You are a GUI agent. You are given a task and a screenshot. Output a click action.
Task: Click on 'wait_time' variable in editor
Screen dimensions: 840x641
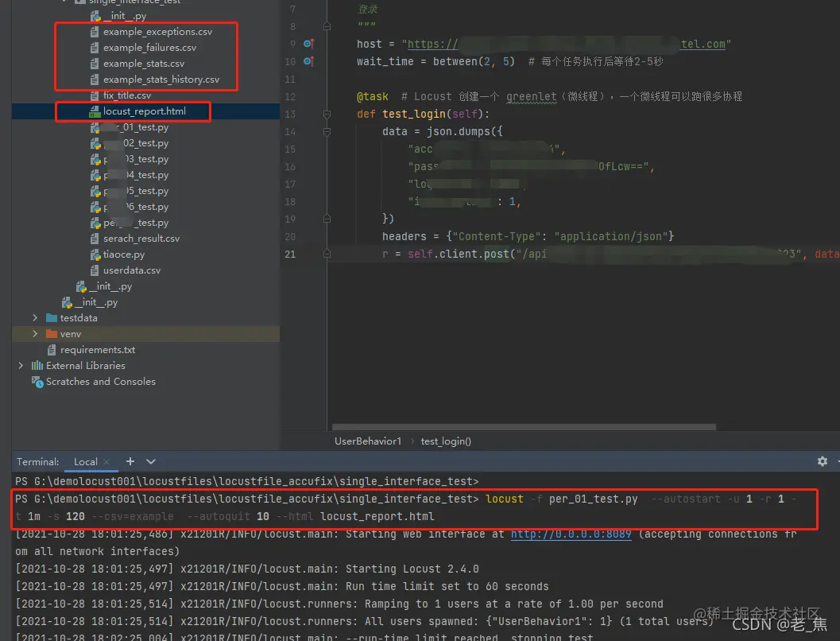point(385,62)
